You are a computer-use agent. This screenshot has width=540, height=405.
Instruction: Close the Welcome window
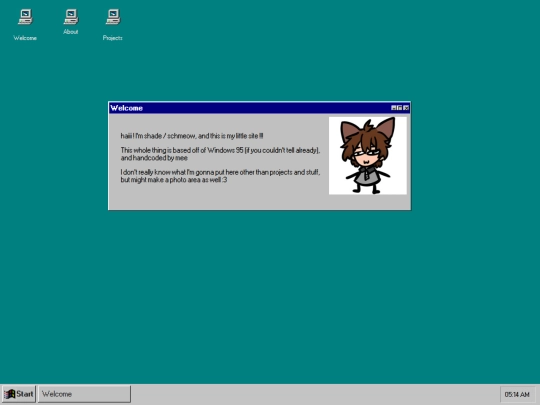pyautogui.click(x=406, y=108)
